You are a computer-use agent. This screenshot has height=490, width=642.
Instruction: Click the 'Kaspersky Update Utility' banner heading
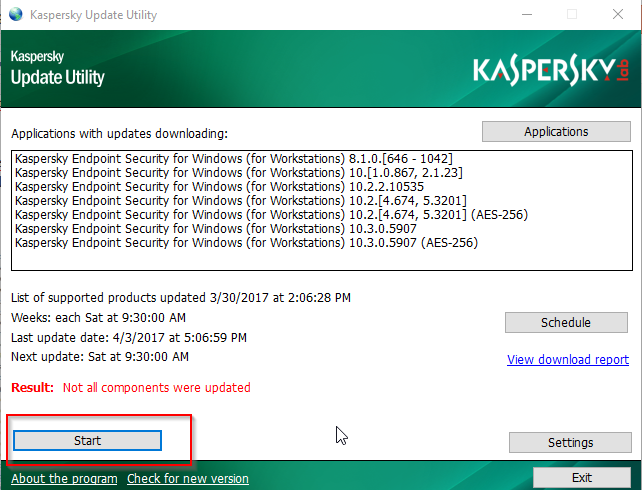pyautogui.click(x=57, y=68)
